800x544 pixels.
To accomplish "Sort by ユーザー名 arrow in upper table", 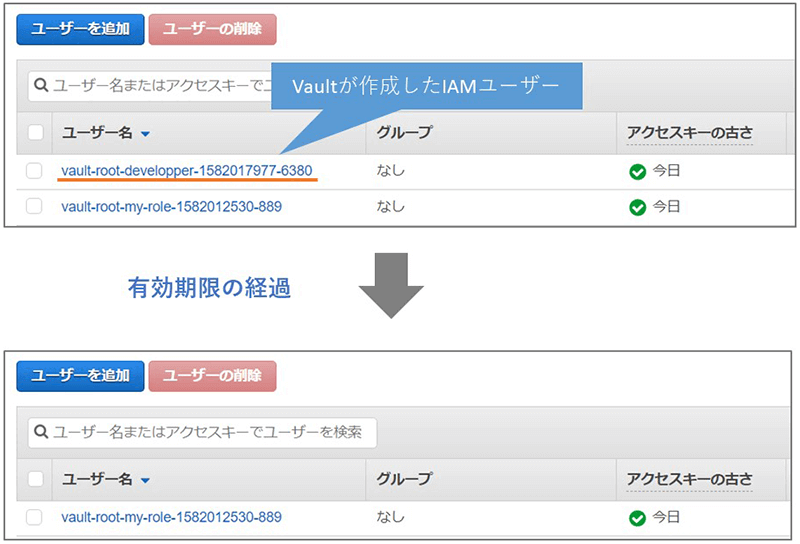I will tap(145, 134).
